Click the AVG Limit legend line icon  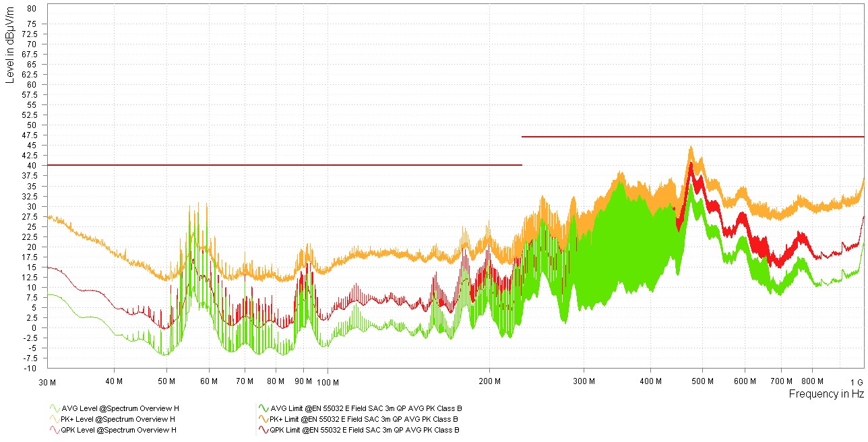(263, 408)
